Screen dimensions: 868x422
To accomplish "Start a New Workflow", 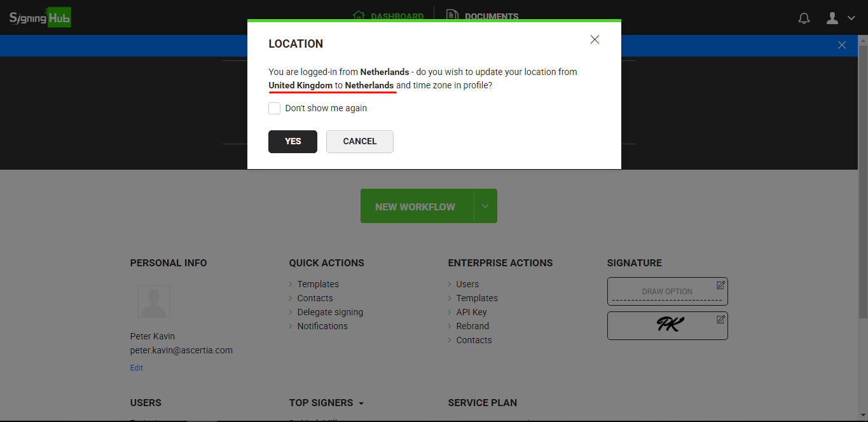I will pyautogui.click(x=415, y=207).
